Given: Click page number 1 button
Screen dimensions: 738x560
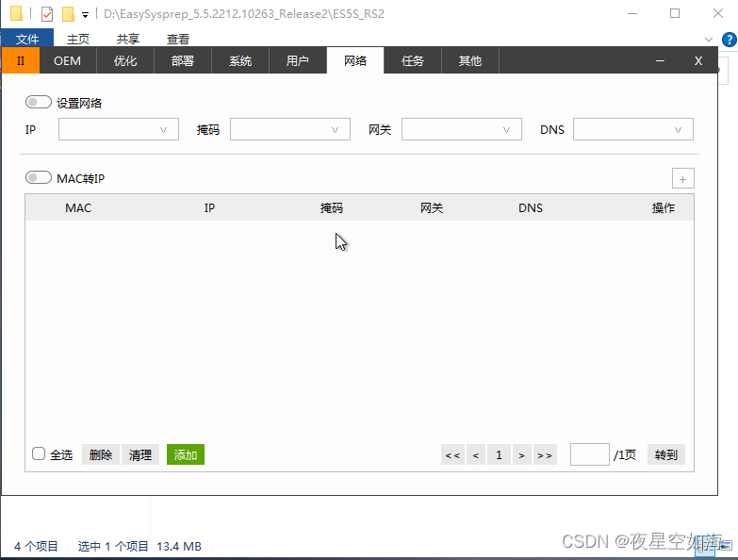Looking at the screenshot, I should [x=499, y=454].
